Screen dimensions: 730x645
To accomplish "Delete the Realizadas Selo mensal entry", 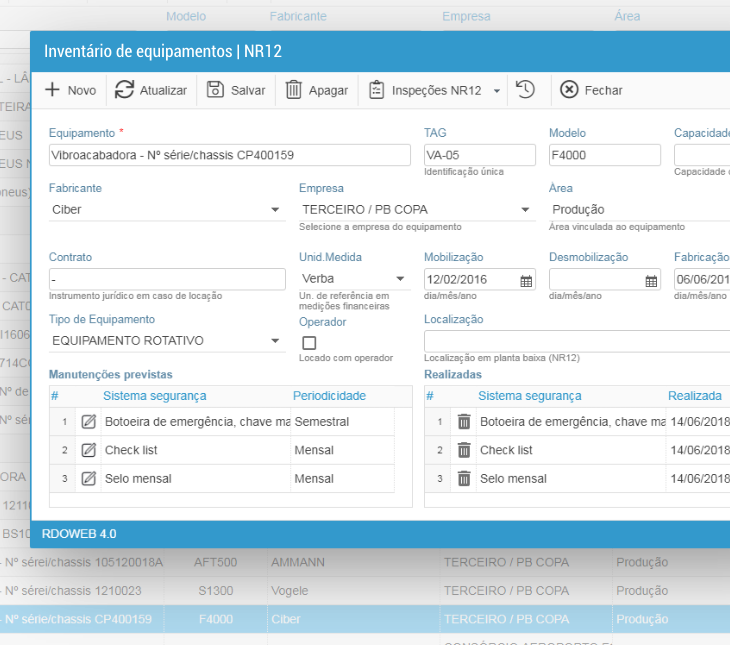I will [464, 478].
